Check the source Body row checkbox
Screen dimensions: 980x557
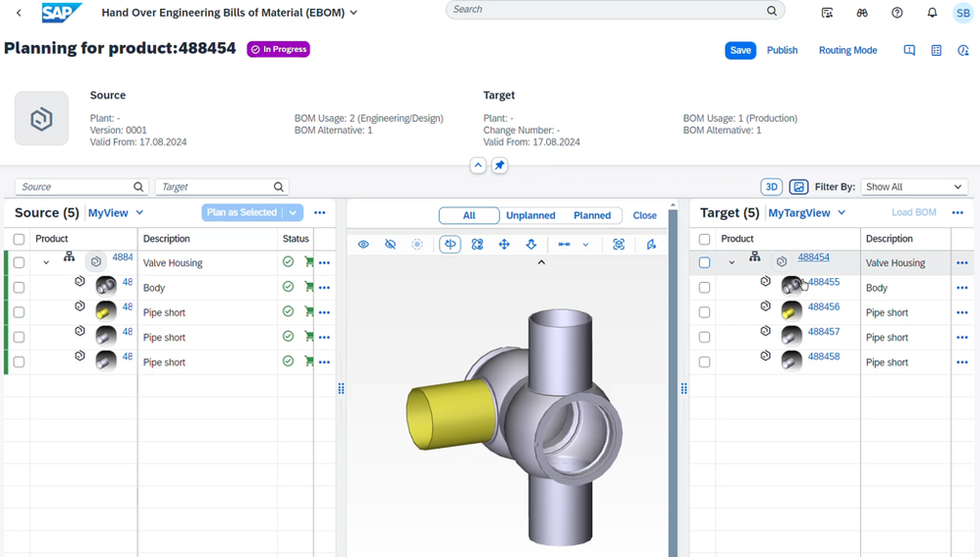point(19,288)
